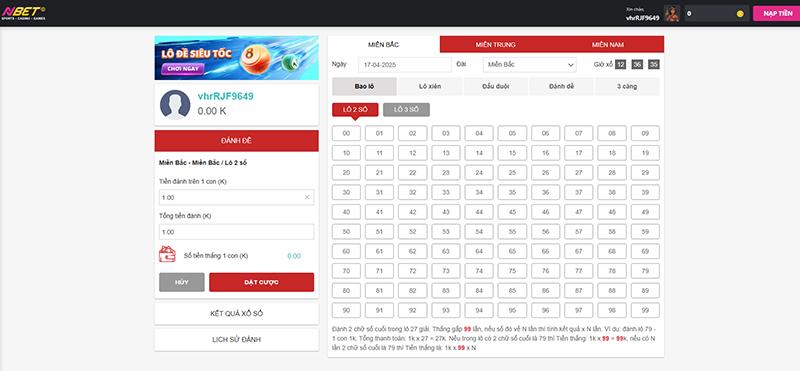
Task: Select number 00 in the grid
Action: [346, 133]
